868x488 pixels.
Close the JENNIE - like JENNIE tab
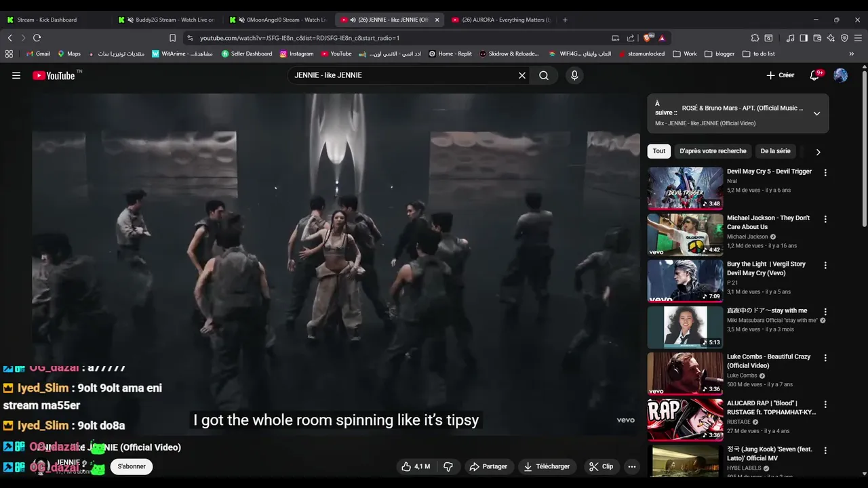click(x=437, y=20)
